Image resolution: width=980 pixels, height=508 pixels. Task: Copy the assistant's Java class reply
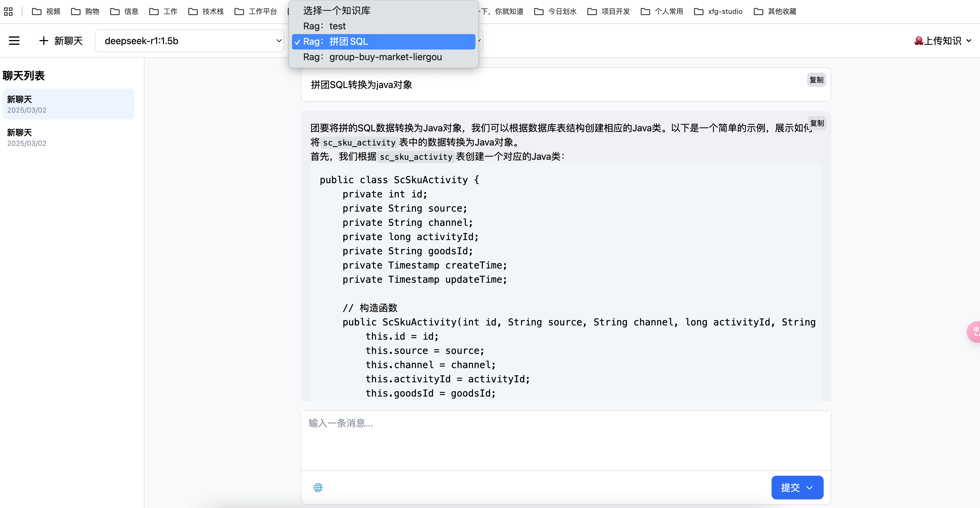tap(817, 123)
